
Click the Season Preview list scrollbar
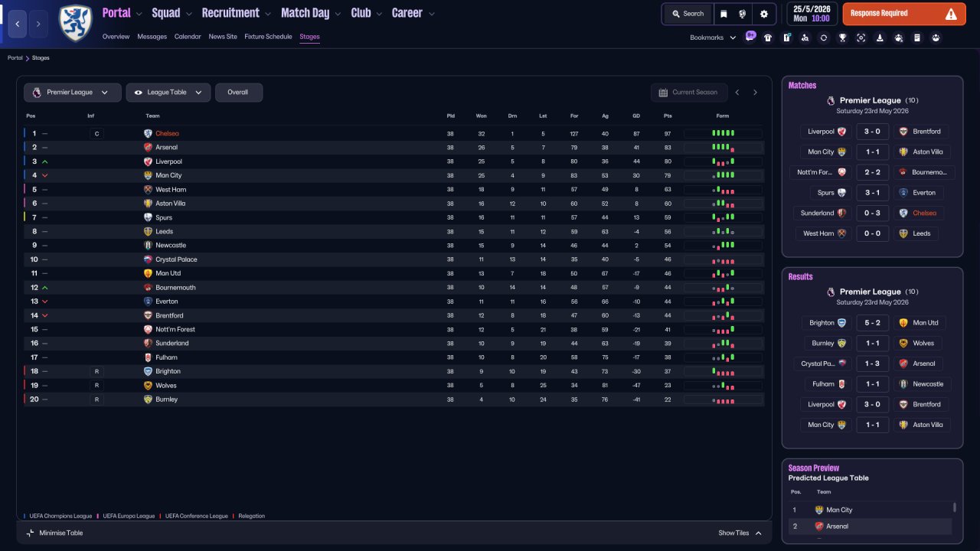pos(954,507)
